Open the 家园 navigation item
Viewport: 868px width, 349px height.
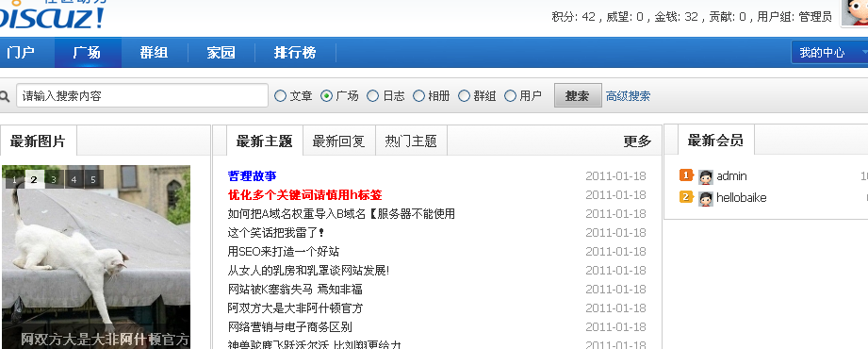[221, 53]
